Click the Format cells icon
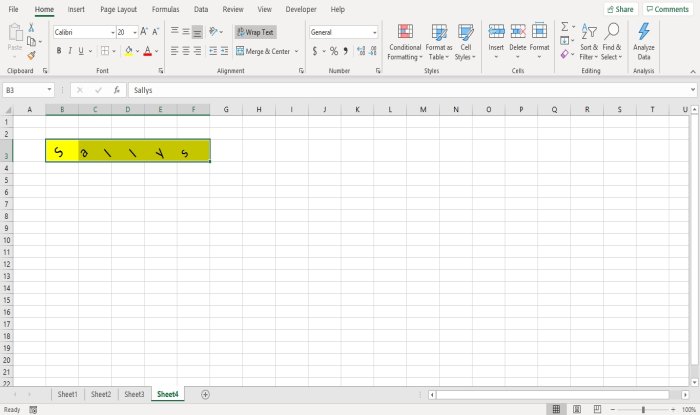700x415 pixels. click(x=539, y=31)
